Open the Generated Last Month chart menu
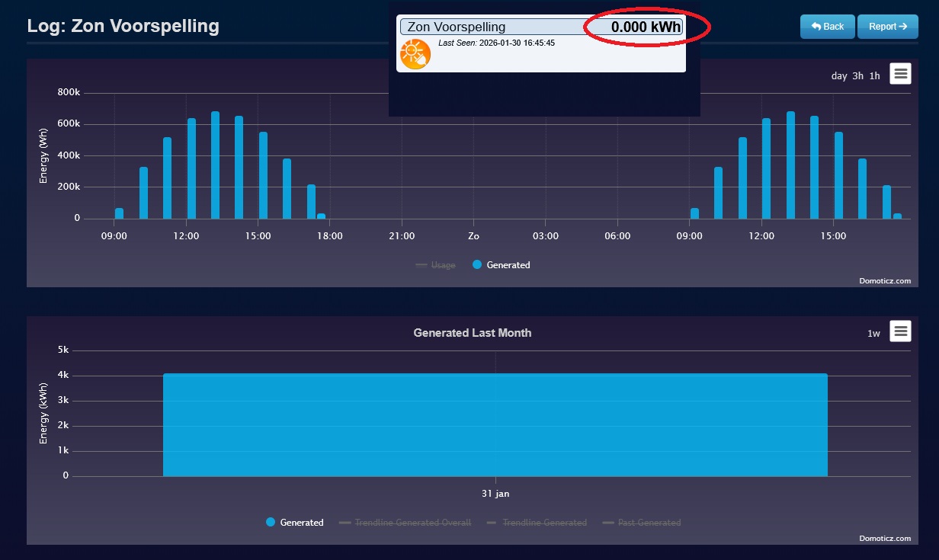The image size is (939, 560). point(900,331)
